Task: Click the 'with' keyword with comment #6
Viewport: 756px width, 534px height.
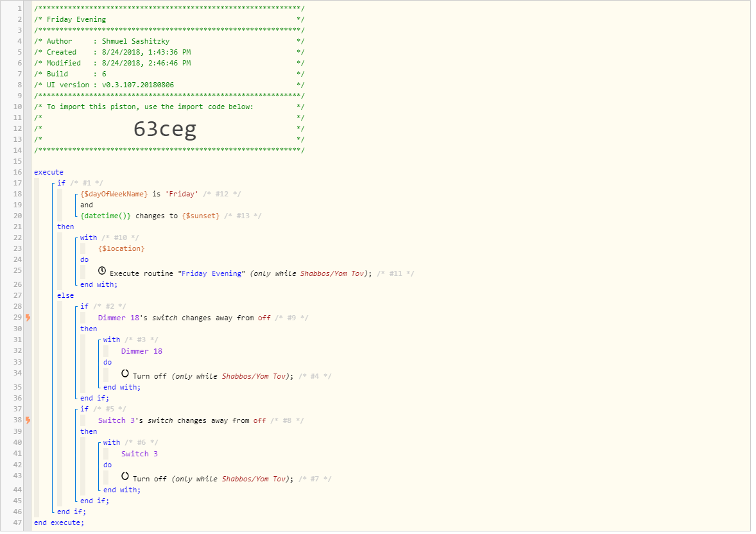Action: point(112,443)
